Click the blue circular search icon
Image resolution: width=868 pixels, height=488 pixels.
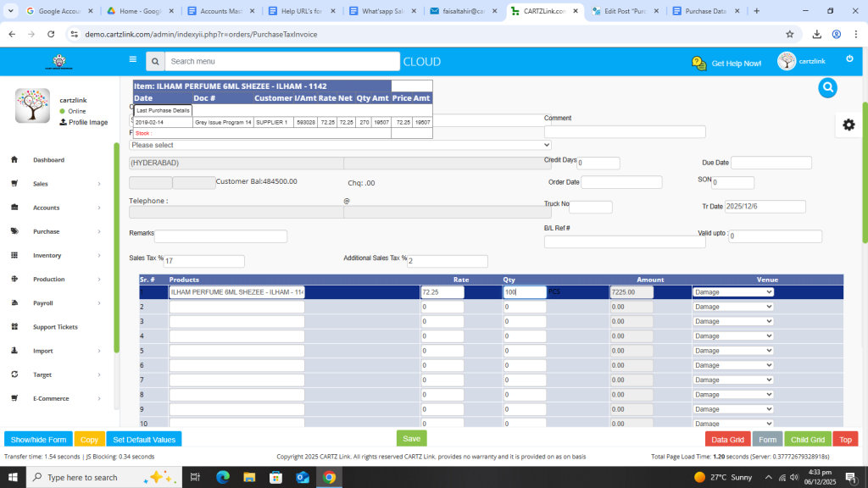[x=828, y=87]
